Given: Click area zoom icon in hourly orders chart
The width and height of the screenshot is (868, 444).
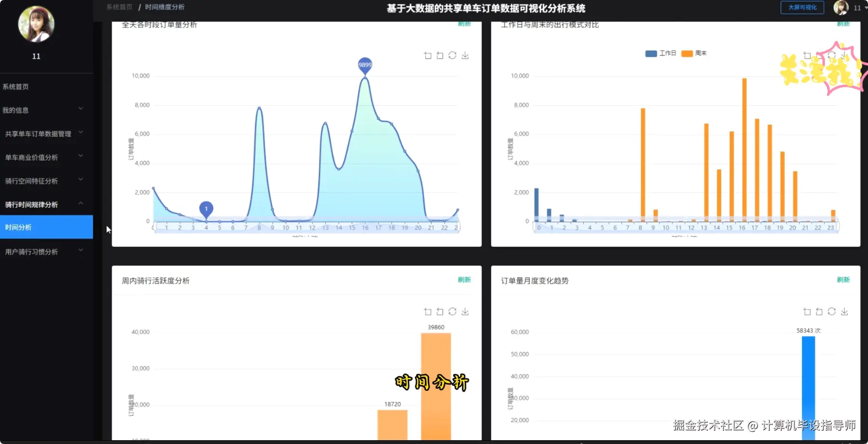Looking at the screenshot, I should point(428,55).
